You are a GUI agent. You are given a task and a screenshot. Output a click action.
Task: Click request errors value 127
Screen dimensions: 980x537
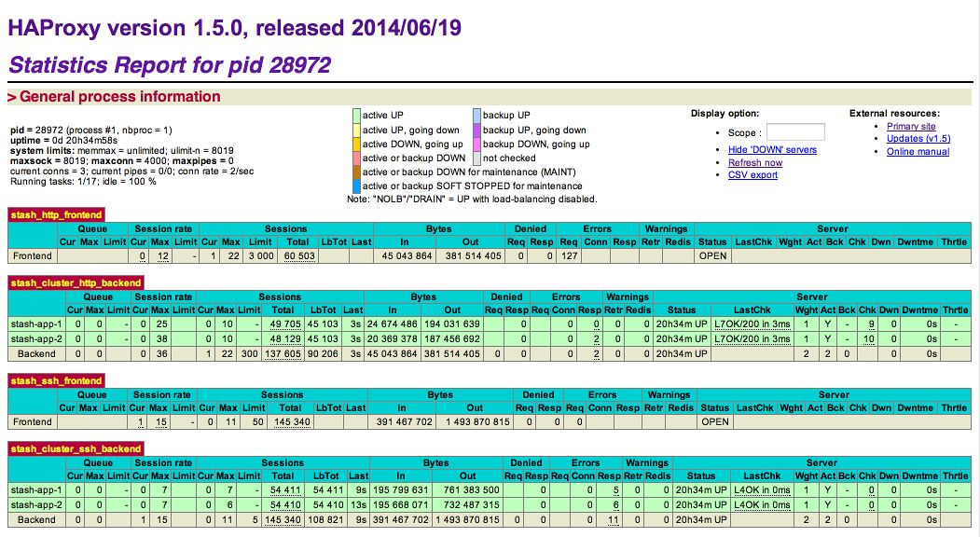(570, 255)
